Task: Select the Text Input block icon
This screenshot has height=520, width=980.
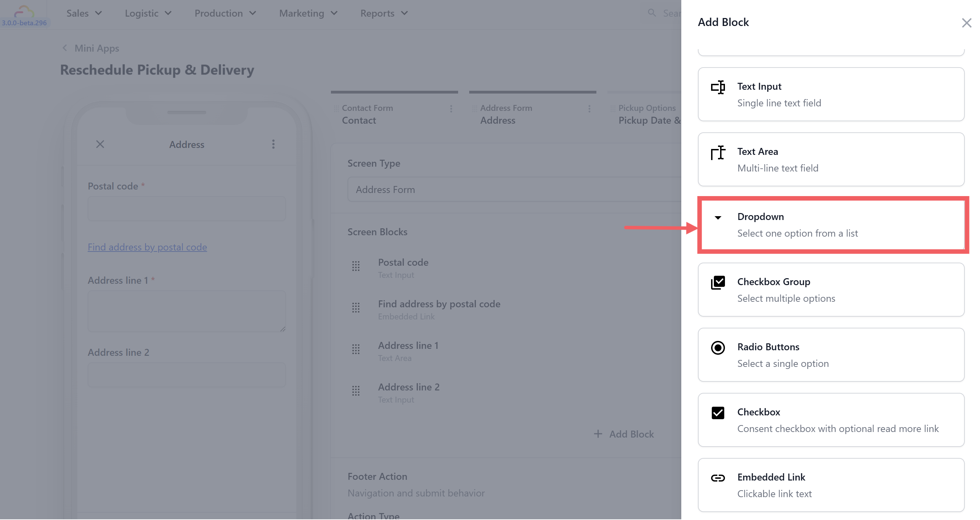Action: [x=717, y=87]
